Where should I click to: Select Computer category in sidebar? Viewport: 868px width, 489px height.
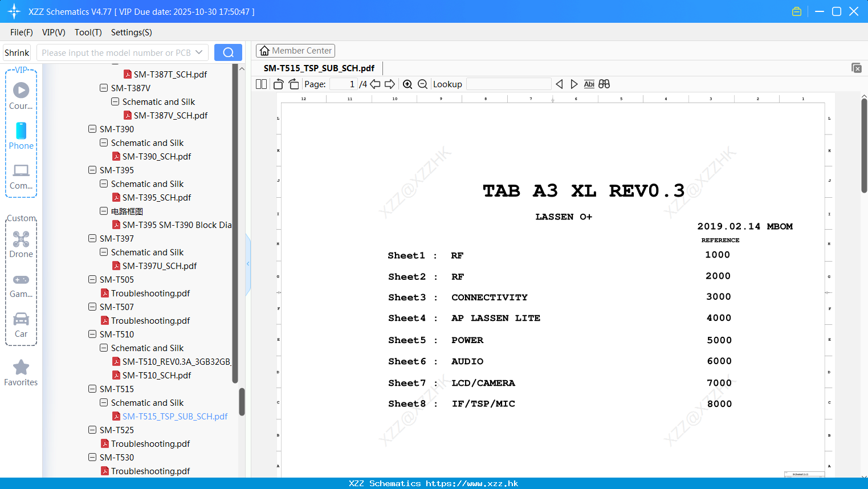[21, 176]
